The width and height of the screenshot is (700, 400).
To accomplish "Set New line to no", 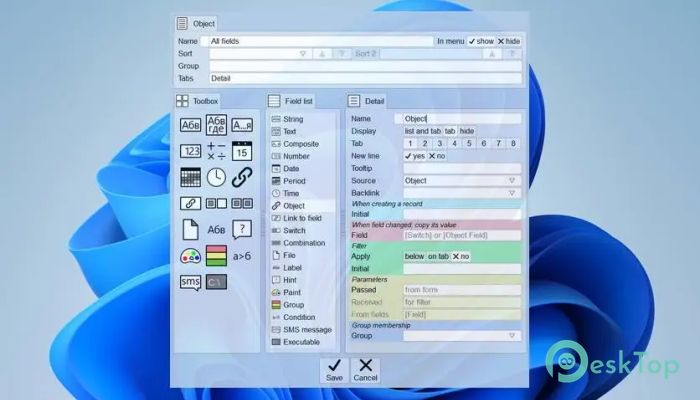I will click(x=437, y=156).
